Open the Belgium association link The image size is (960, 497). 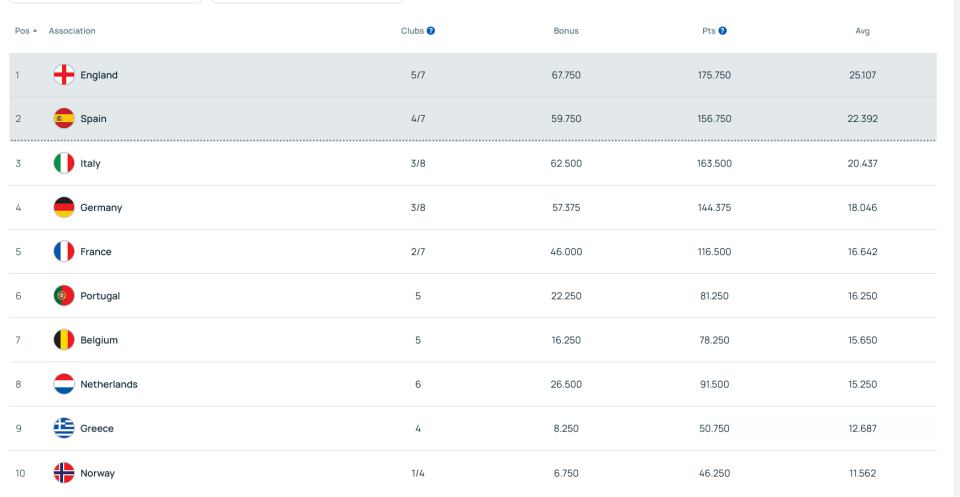tap(99, 340)
